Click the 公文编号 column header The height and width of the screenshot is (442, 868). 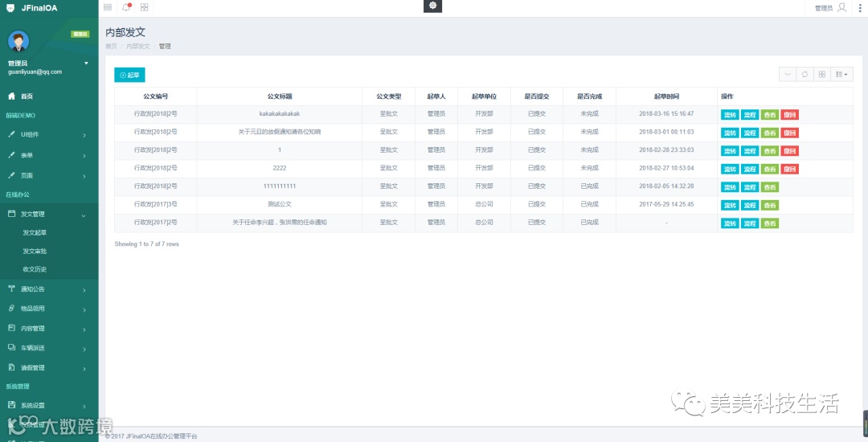156,96
